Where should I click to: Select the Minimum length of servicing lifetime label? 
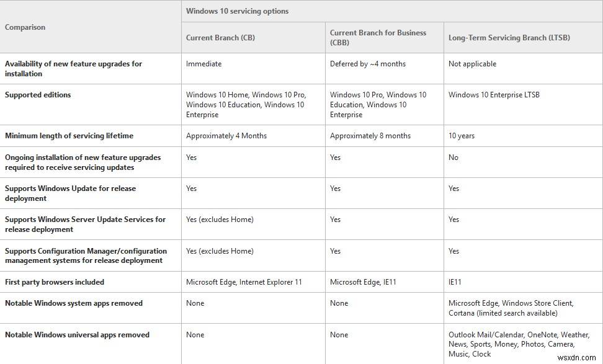click(69, 136)
